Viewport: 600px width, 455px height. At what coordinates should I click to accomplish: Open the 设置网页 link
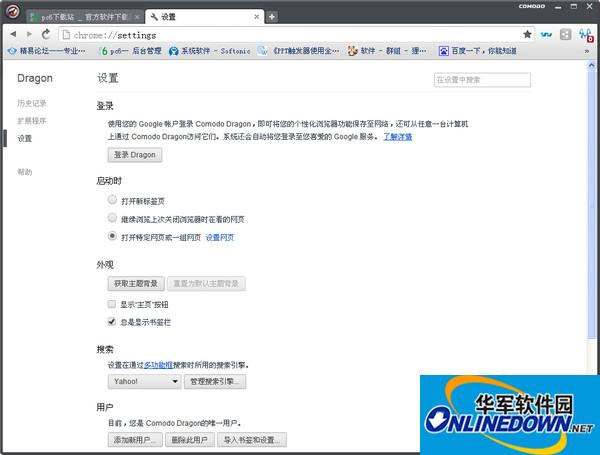click(x=220, y=238)
